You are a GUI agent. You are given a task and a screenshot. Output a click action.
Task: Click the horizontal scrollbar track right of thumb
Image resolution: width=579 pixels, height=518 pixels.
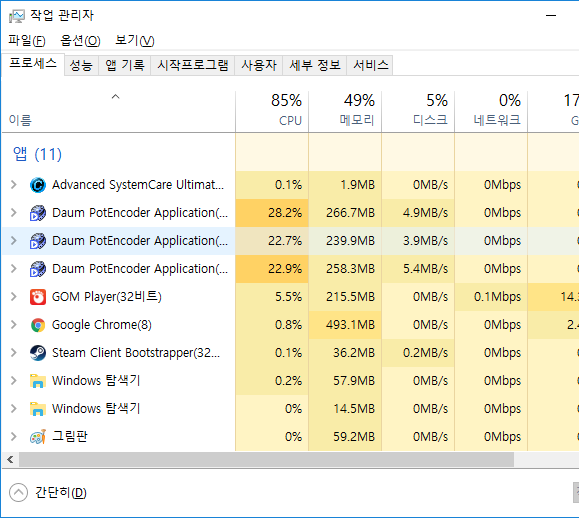546,460
